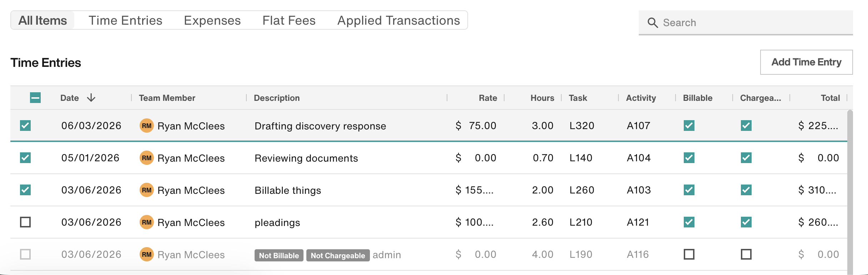The width and height of the screenshot is (868, 275).
Task: Click task code L260
Action: [582, 190]
